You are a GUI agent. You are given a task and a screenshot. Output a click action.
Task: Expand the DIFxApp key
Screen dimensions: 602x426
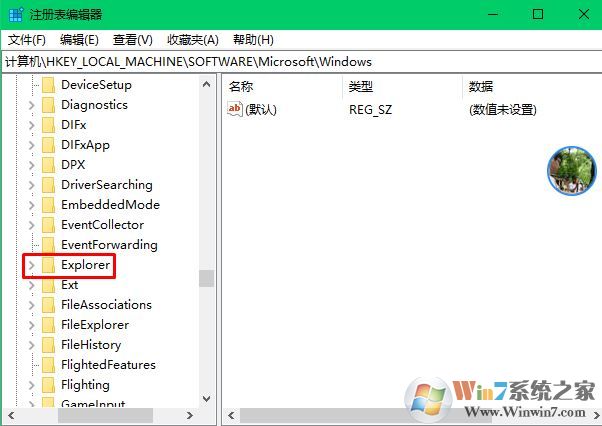click(x=32, y=145)
